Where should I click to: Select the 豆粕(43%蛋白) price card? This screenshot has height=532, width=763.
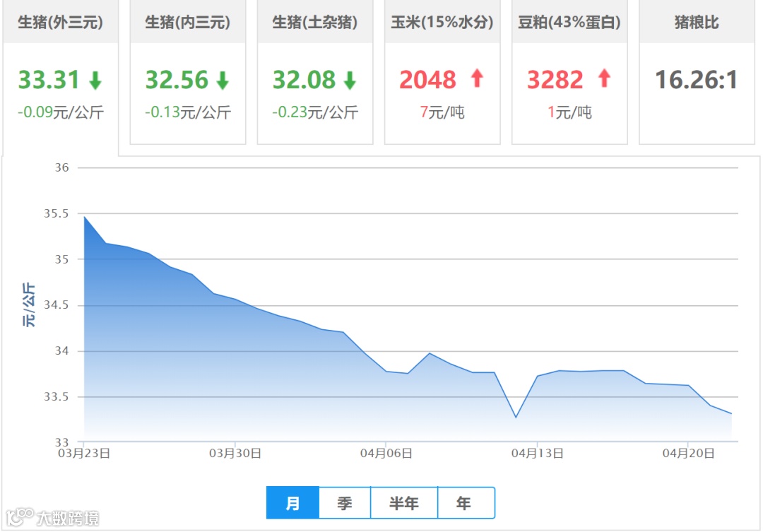(x=569, y=72)
